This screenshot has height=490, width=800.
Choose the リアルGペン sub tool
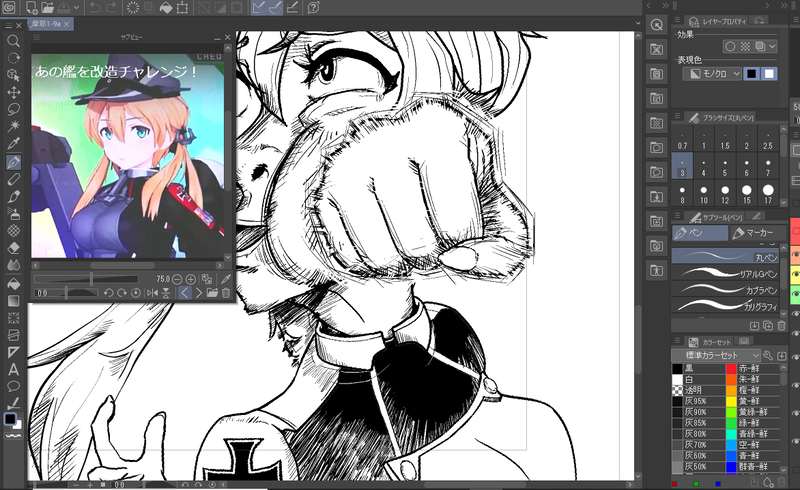coord(725,273)
